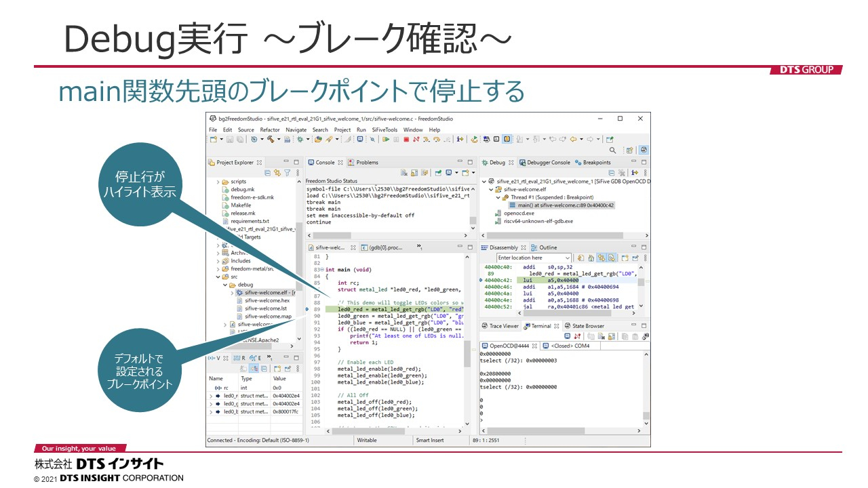
Task: Click the Resume debug button in toolbar
Action: (x=386, y=139)
